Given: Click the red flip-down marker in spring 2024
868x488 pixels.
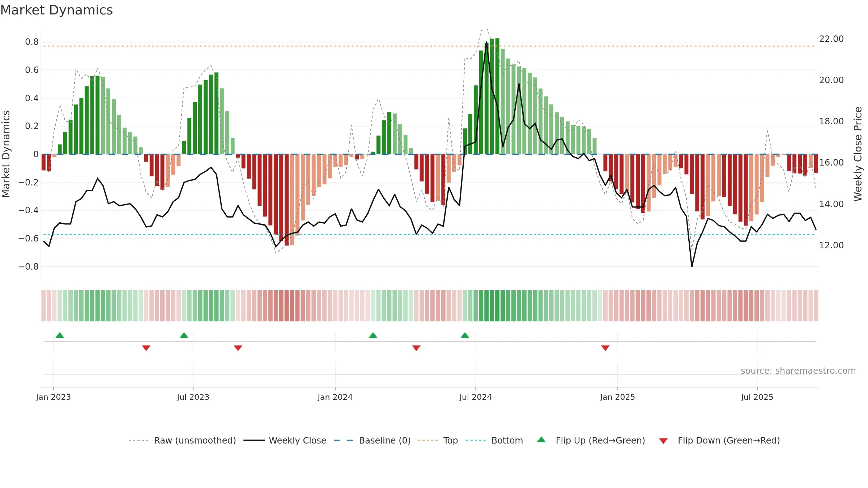Looking at the screenshot, I should point(416,348).
